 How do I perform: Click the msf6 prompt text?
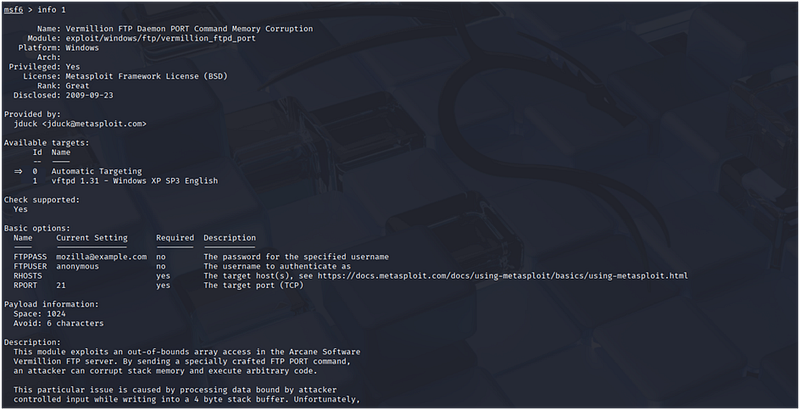[x=13, y=10]
